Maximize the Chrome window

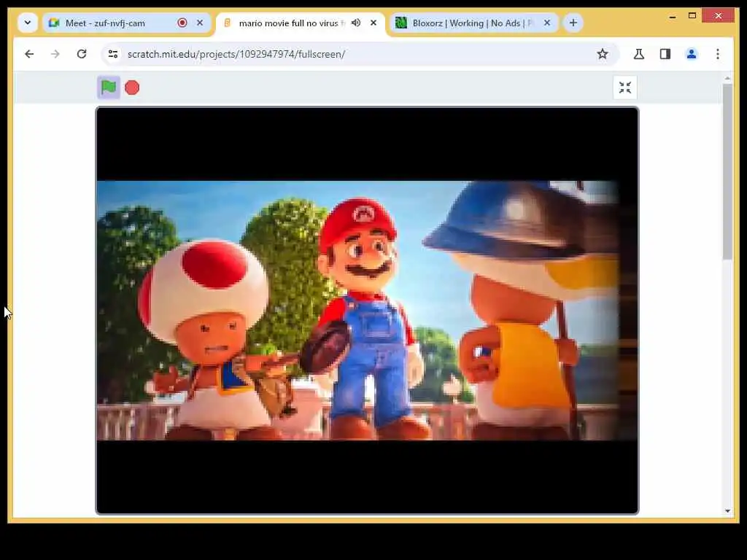coord(692,16)
